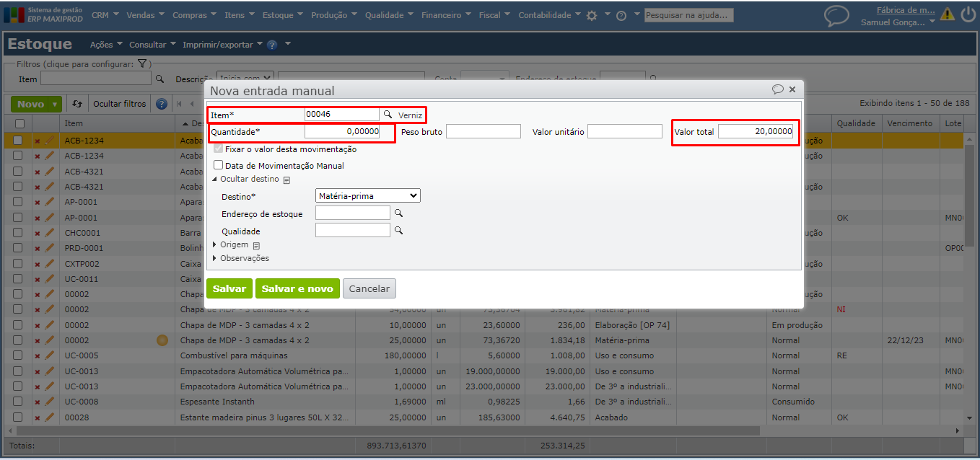This screenshot has width=980, height=460.
Task: Open the Contabilidade menu
Action: pos(550,15)
